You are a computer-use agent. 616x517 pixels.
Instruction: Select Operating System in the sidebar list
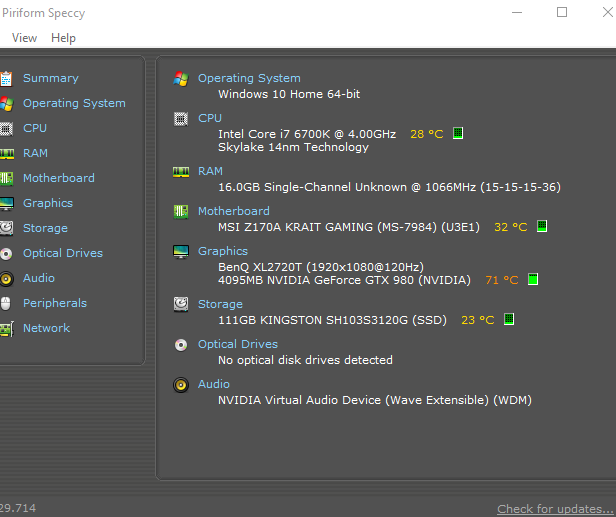pyautogui.click(x=74, y=103)
